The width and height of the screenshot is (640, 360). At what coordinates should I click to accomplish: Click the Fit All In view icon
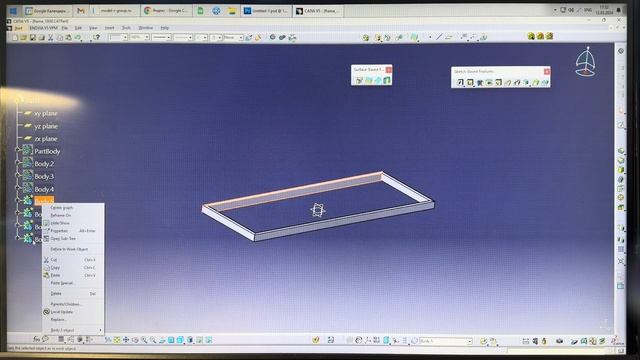click(117, 340)
